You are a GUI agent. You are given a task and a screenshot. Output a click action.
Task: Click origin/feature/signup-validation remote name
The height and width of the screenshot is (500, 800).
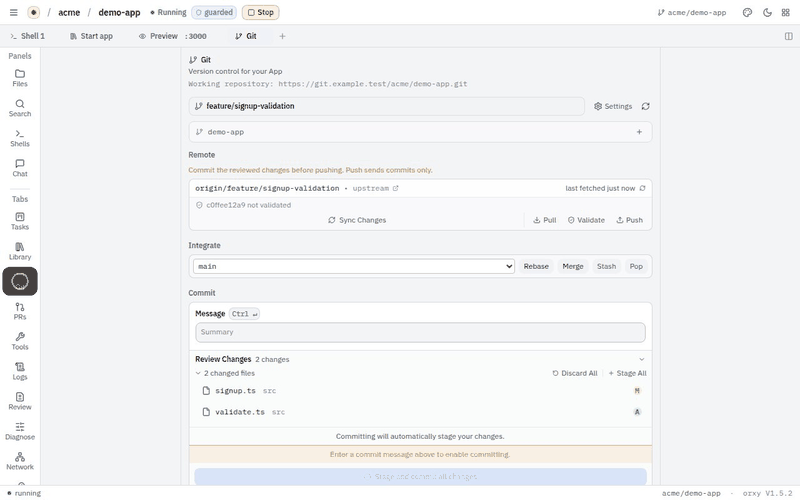[x=267, y=188]
